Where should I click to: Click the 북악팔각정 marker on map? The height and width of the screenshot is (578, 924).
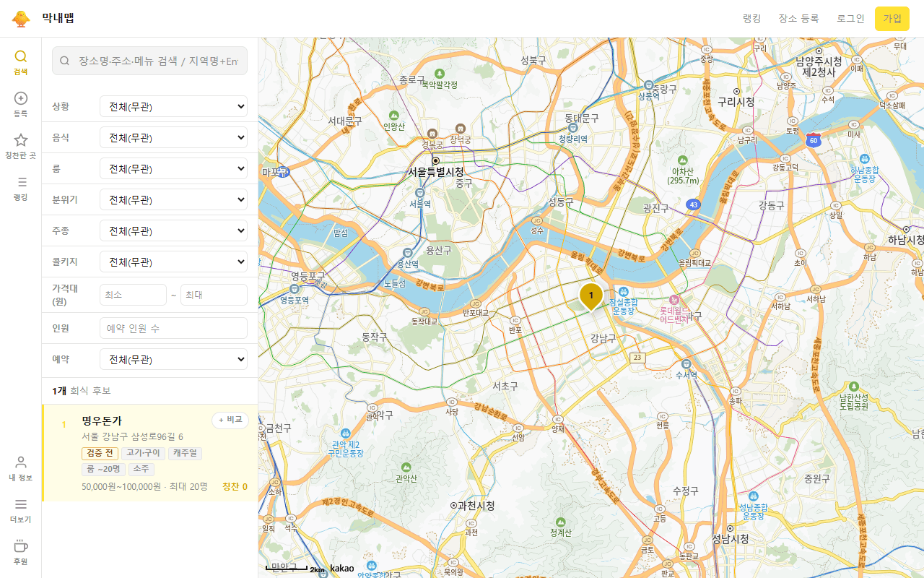coord(440,74)
